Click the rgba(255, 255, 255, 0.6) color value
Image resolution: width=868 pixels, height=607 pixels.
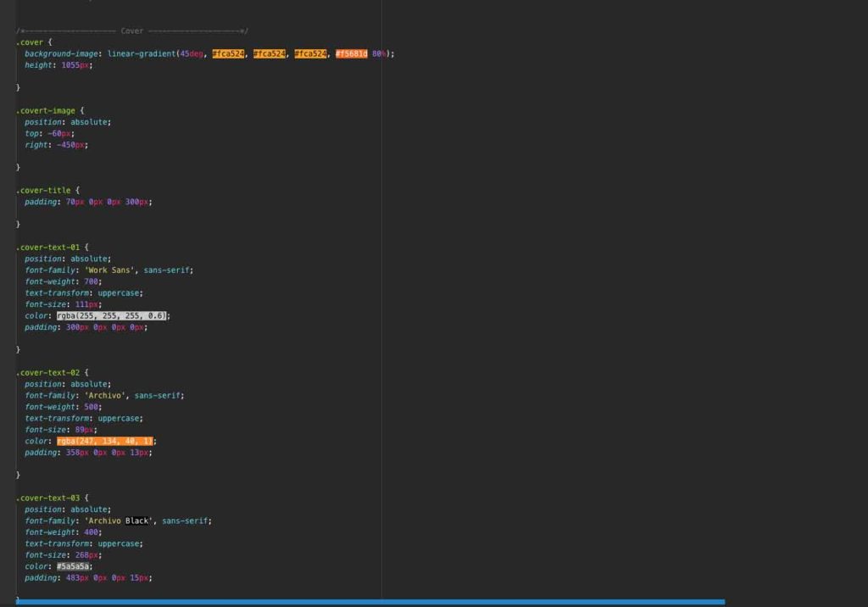(x=113, y=315)
